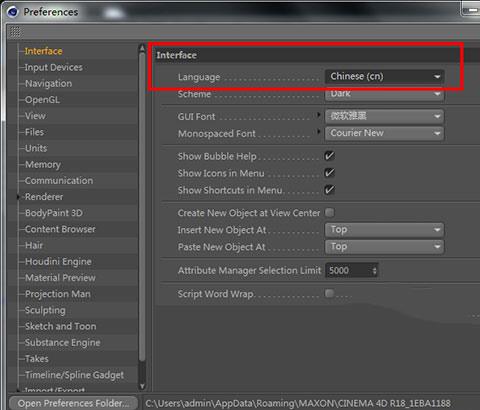Click Open Preferences Folder button
Image resolution: width=480 pixels, height=410 pixels.
click(x=73, y=403)
